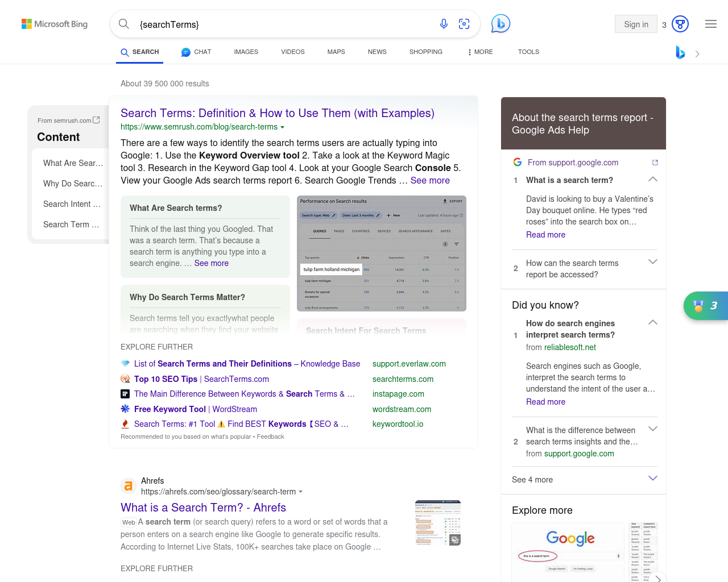Screen dimensions: 728x582
Task: Expand Ahrefs URL dropdown arrow
Action: (x=301, y=492)
